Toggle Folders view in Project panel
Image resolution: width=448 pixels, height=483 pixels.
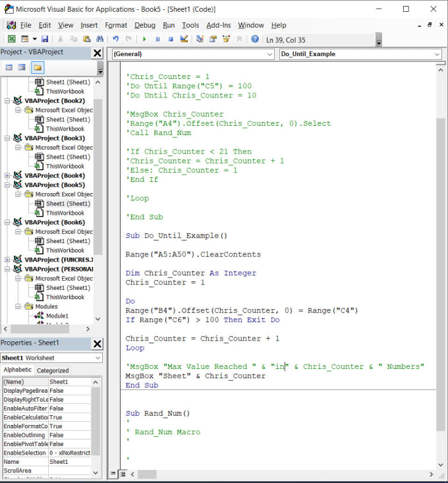tap(38, 67)
